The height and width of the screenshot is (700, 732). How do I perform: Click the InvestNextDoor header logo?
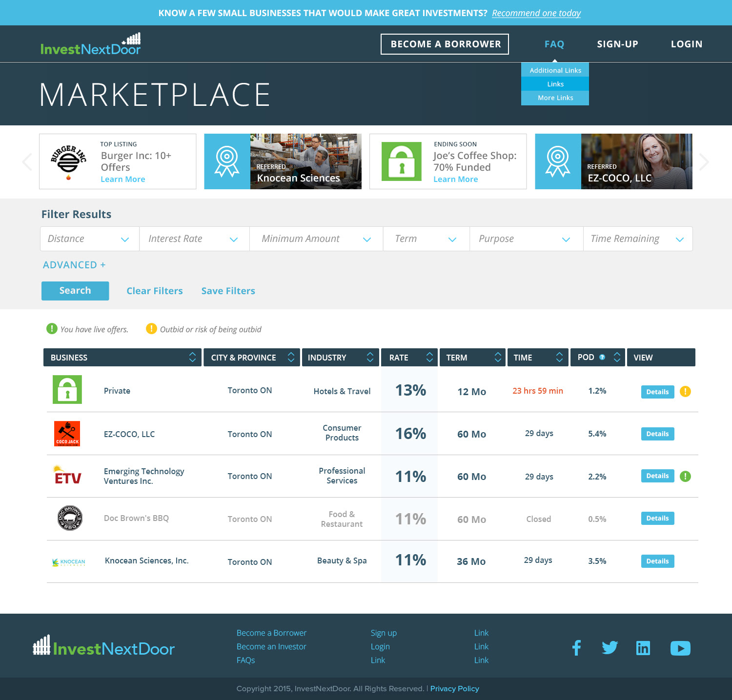coord(91,44)
